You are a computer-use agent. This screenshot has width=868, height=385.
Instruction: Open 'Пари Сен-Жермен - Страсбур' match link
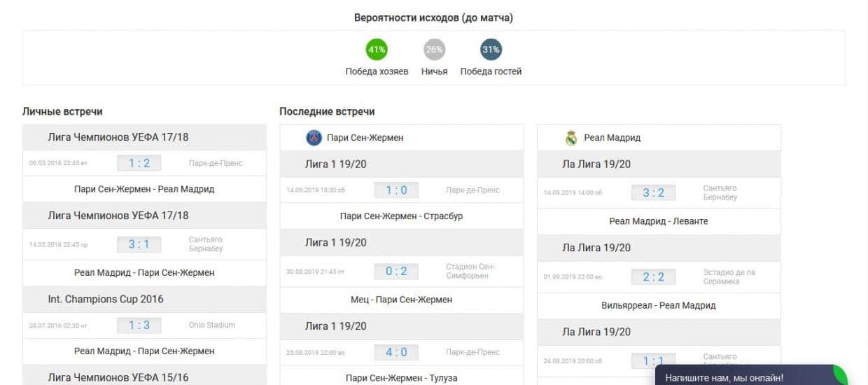[x=401, y=216]
